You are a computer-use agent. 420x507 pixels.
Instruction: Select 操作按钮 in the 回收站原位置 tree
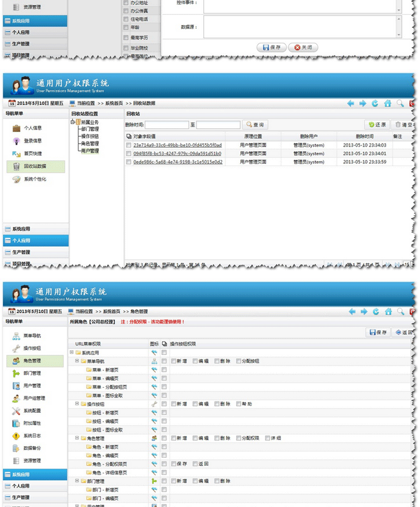pyautogui.click(x=90, y=136)
